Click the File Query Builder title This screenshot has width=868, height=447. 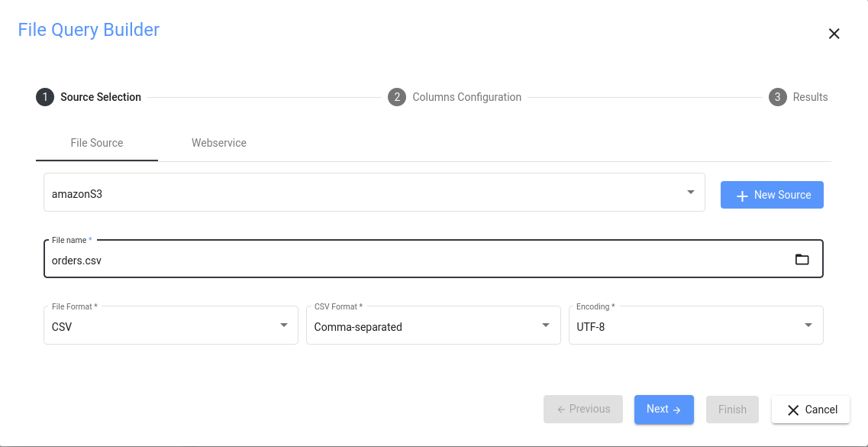pyautogui.click(x=89, y=30)
